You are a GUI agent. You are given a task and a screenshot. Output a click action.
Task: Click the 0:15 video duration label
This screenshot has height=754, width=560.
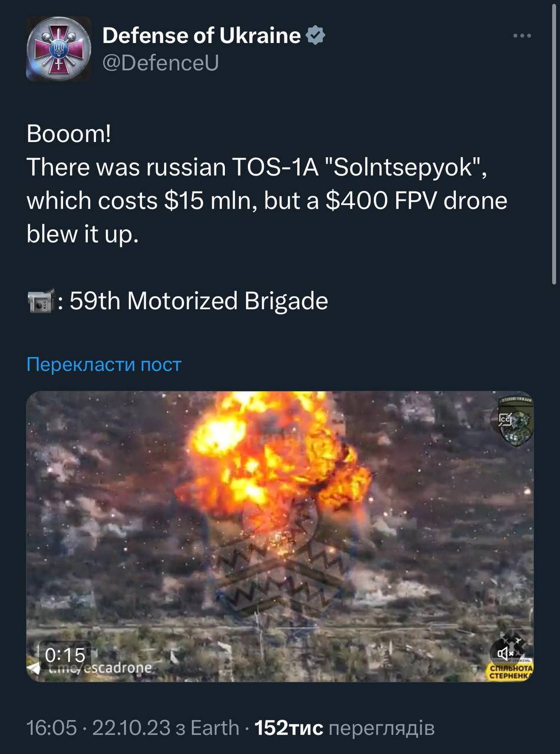[65, 655]
